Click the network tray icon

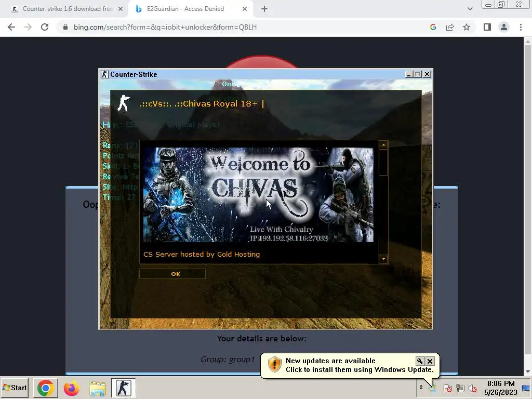460,388
